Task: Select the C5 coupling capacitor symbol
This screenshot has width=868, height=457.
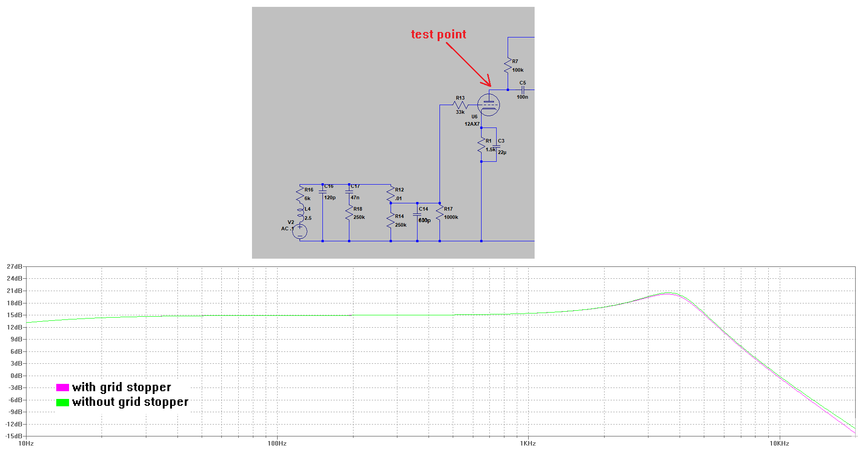Action: pos(522,90)
